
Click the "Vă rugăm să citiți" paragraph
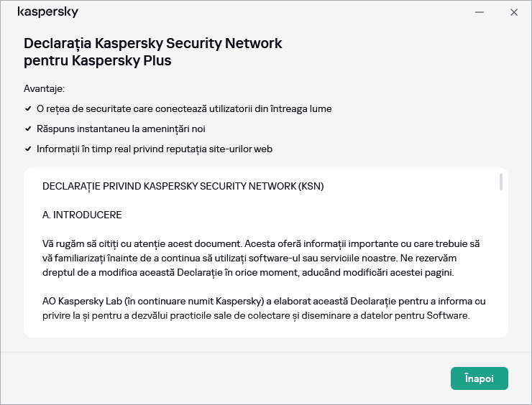[x=260, y=243]
